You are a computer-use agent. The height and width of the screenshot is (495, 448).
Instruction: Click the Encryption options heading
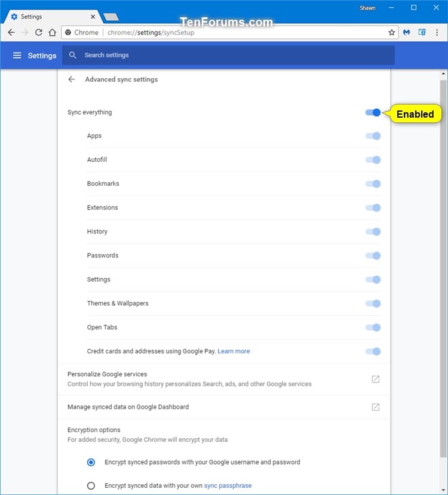94,430
